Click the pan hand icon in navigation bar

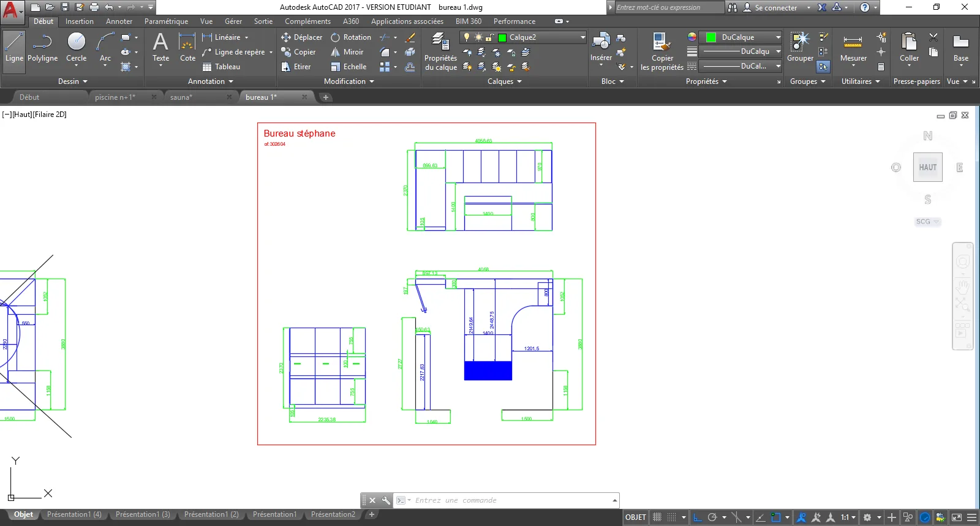coord(963,287)
